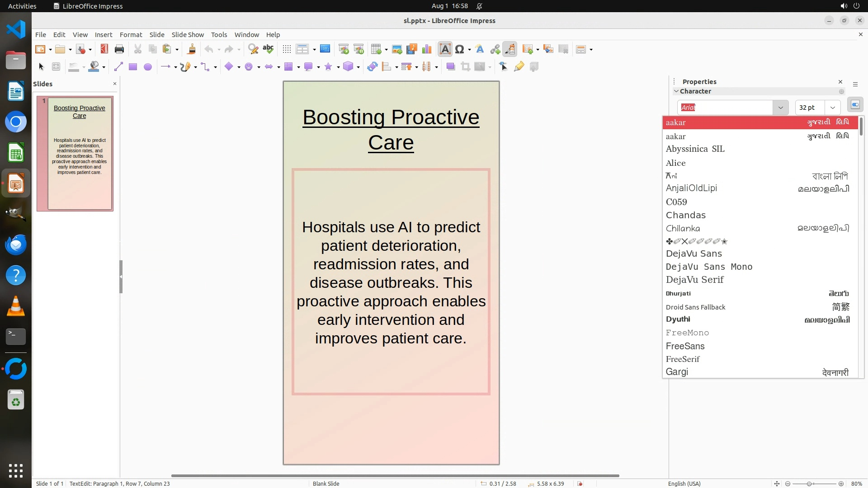Click Start from First Slide icon
Image resolution: width=868 pixels, height=488 pixels.
click(344, 49)
